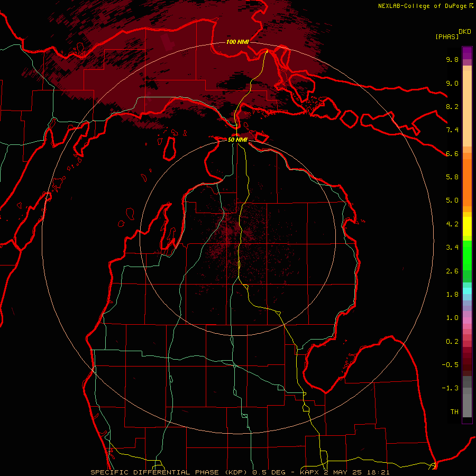Screen dimensions: 476x476
Task: Click the 7.4 value on color scale
Action: point(452,130)
